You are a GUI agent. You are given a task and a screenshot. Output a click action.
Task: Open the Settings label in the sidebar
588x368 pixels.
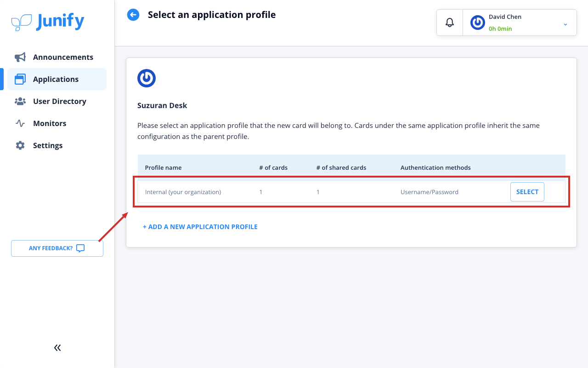pyautogui.click(x=48, y=145)
